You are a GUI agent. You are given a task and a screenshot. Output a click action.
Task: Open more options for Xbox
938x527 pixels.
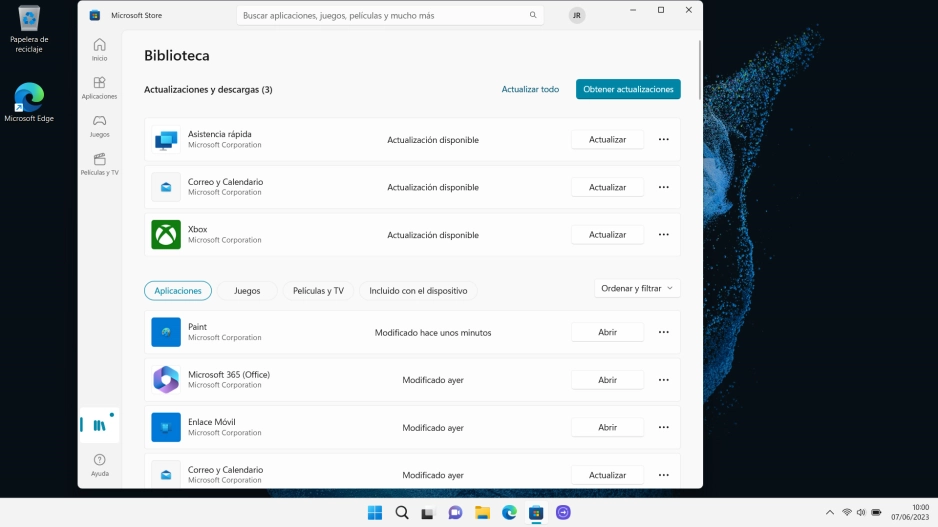663,234
